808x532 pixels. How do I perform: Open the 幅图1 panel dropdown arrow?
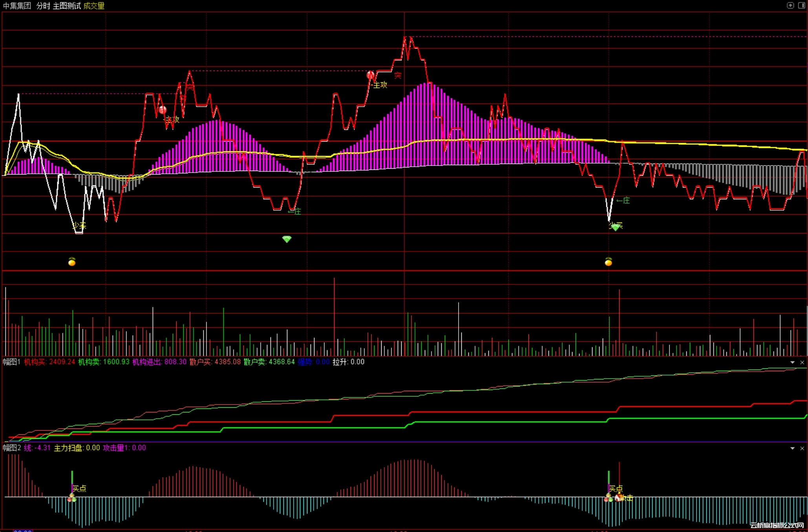pyautogui.click(x=792, y=362)
